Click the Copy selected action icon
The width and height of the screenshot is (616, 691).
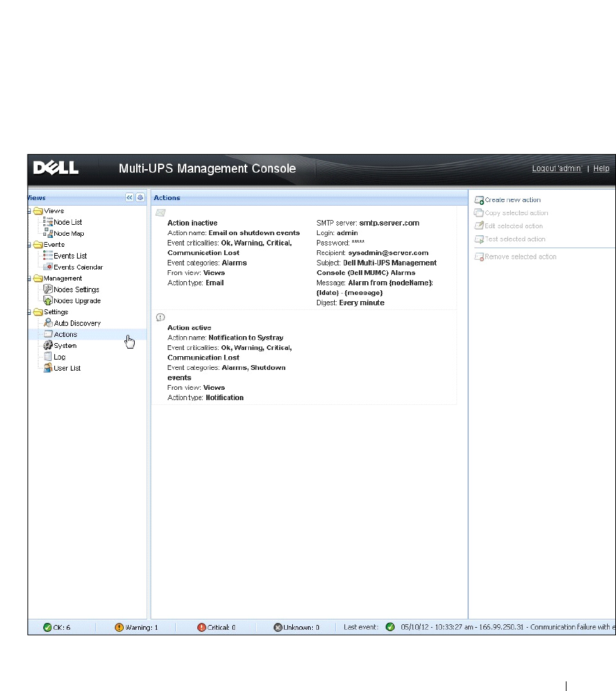479,213
